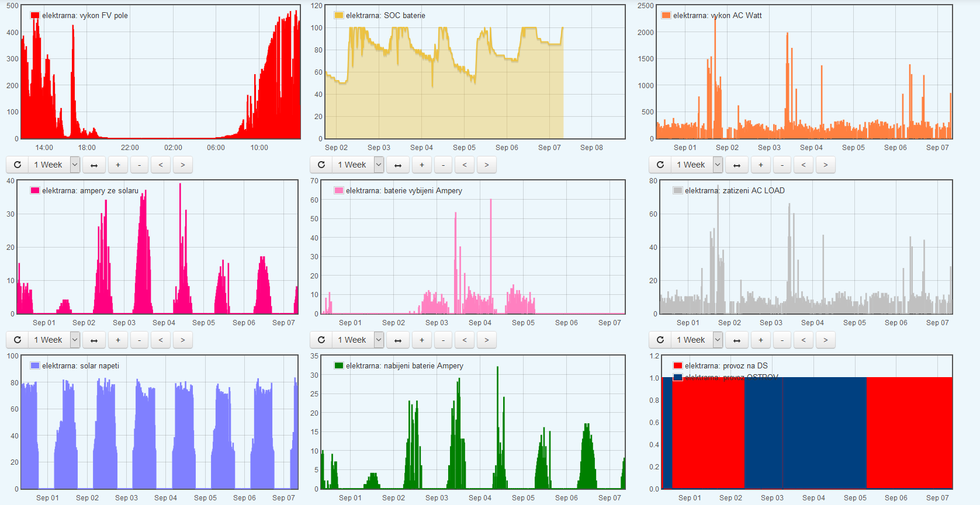The width and height of the screenshot is (980, 505).
Task: Click the "elektrarna: ampery ze solaru" legend label
Action: click(90, 190)
